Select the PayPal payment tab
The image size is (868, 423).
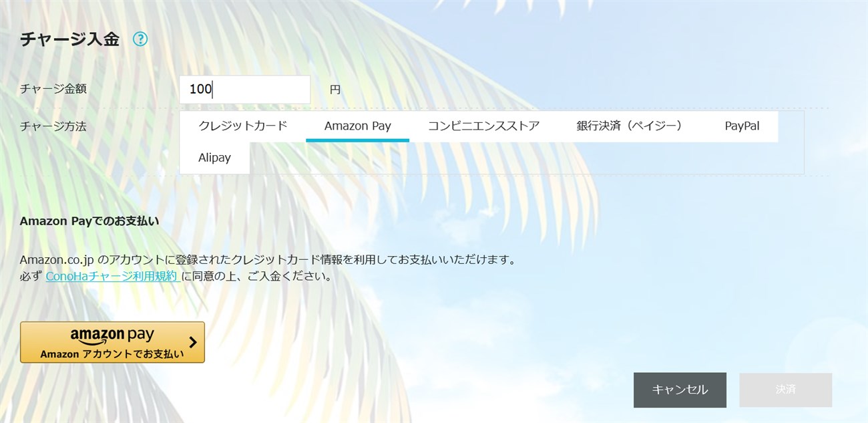pyautogui.click(x=742, y=126)
